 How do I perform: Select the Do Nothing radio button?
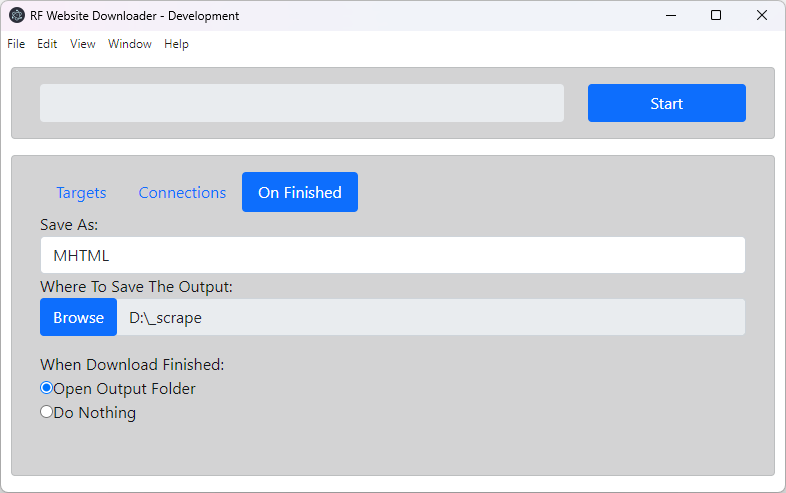[47, 412]
